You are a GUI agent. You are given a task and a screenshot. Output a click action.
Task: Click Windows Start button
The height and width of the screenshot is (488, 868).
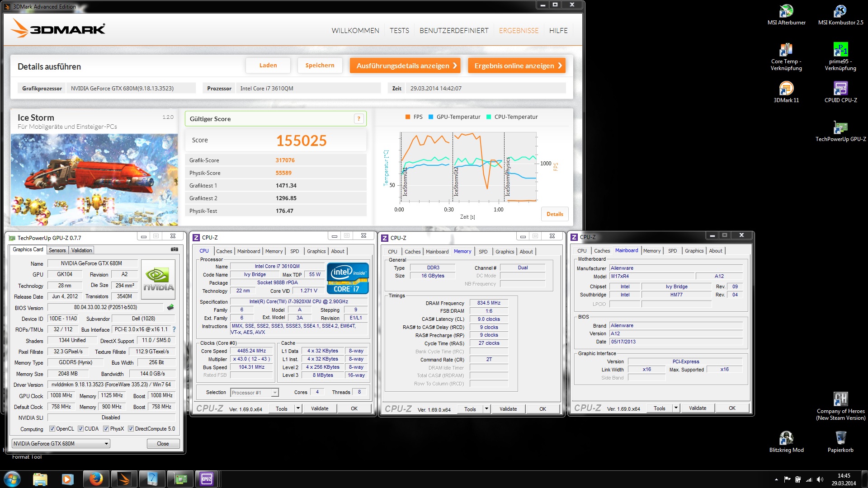pyautogui.click(x=12, y=479)
